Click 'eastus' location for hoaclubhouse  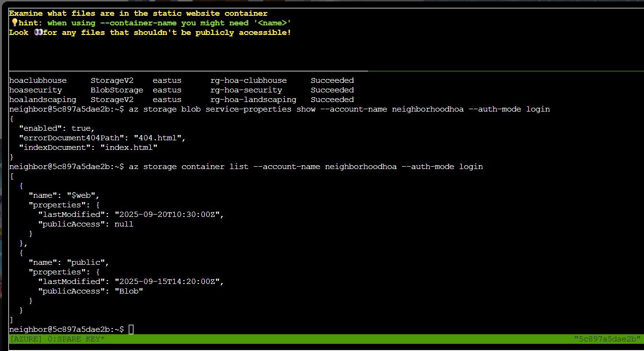coord(167,80)
